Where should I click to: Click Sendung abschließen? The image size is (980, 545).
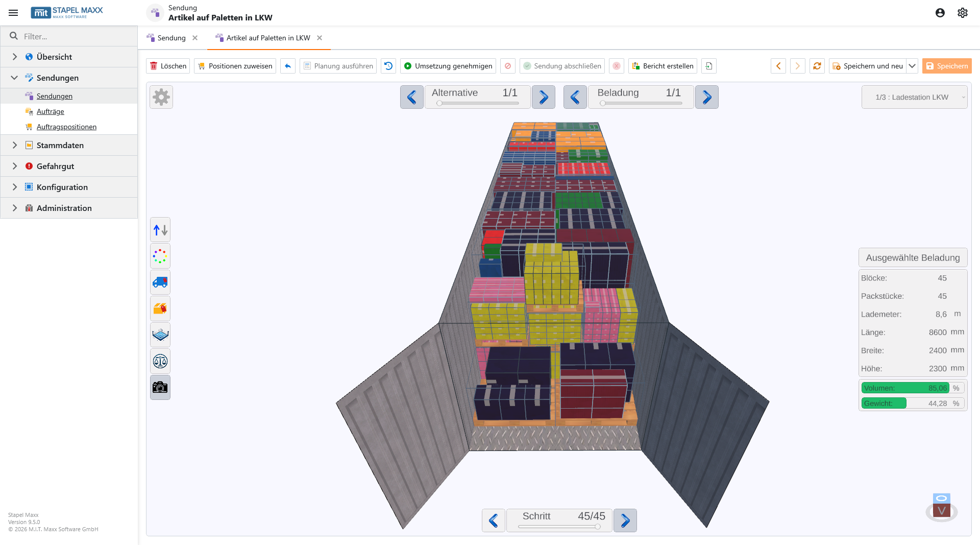coord(562,66)
